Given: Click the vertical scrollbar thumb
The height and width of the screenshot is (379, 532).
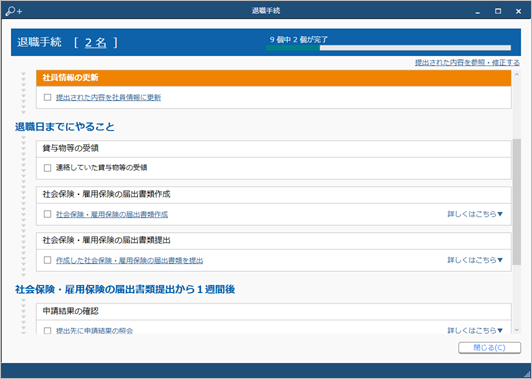Looking at the screenshot, I should [x=516, y=202].
